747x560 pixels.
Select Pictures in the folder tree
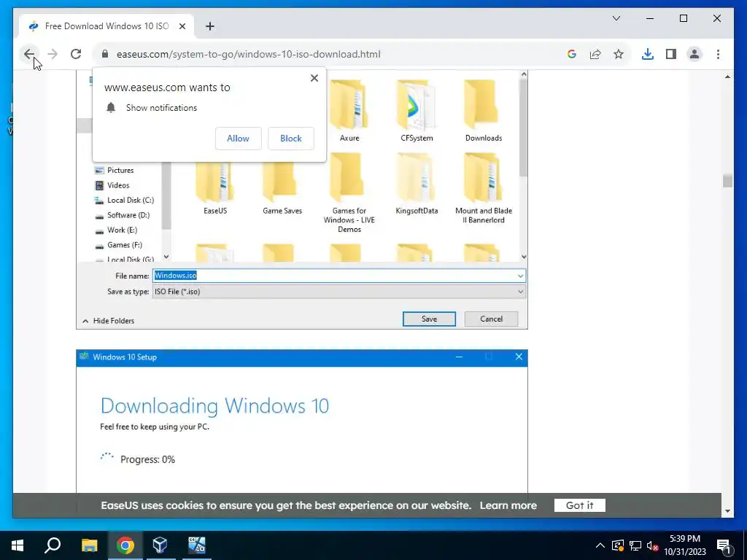[115, 170]
